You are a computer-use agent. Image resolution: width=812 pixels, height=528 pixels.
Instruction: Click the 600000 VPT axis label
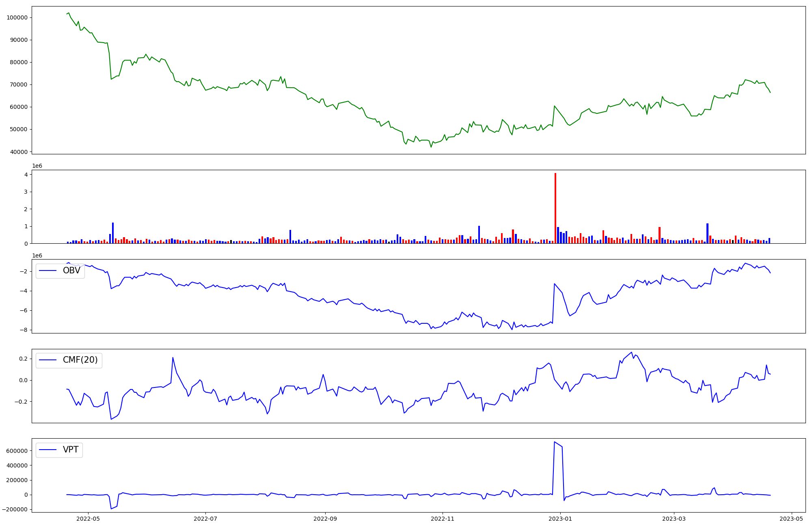click(x=17, y=451)
